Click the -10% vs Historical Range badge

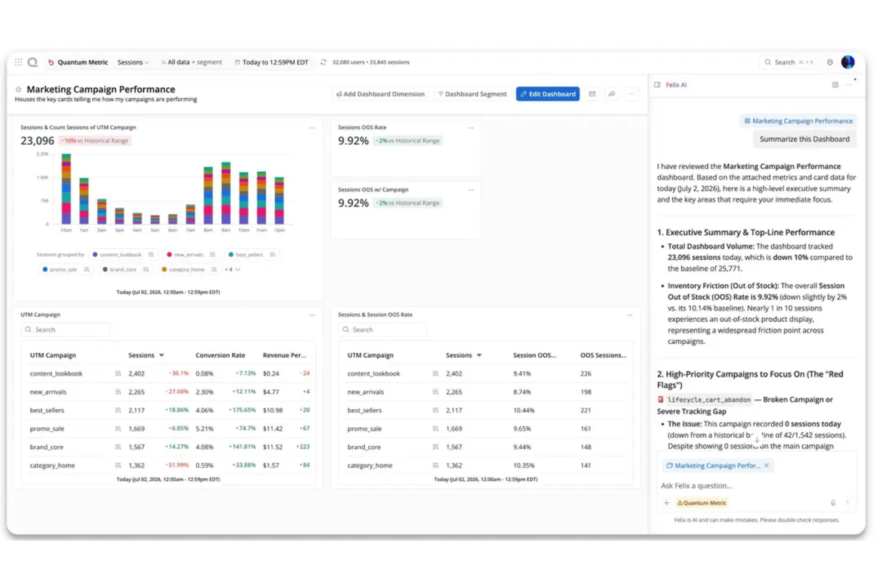tap(95, 141)
